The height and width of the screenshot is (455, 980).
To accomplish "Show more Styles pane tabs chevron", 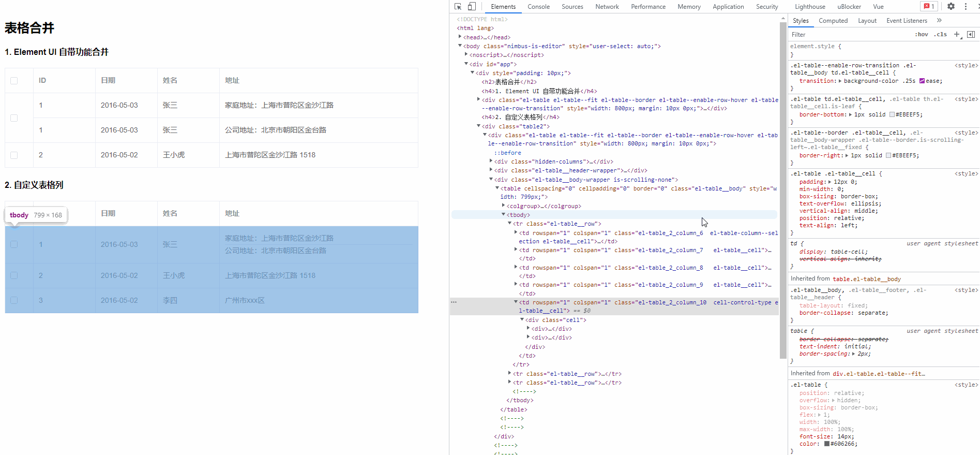I will pos(939,20).
